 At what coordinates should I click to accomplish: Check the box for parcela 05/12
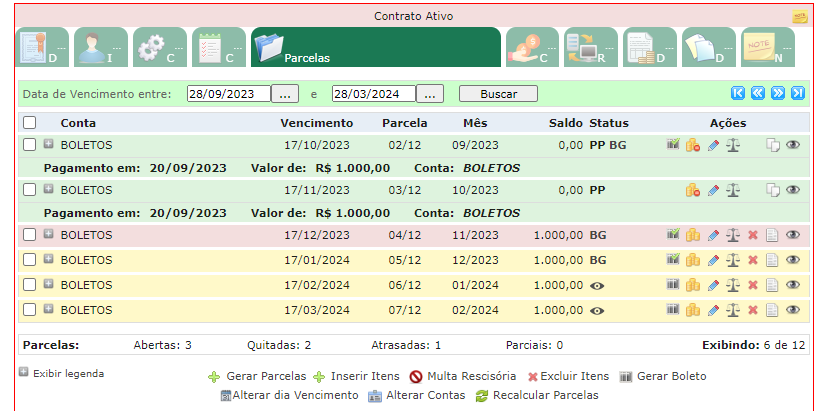pos(30,259)
